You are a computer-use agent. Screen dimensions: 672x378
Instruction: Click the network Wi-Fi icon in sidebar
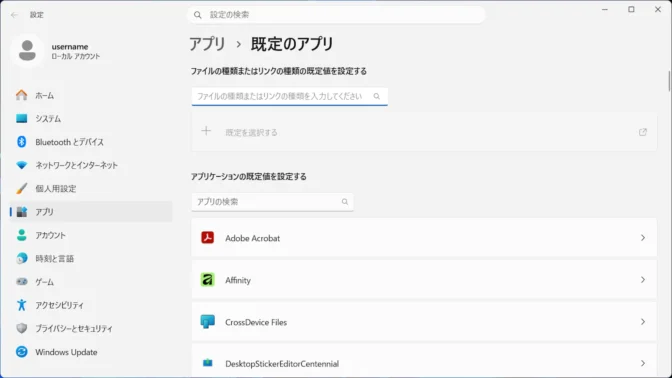[21, 165]
